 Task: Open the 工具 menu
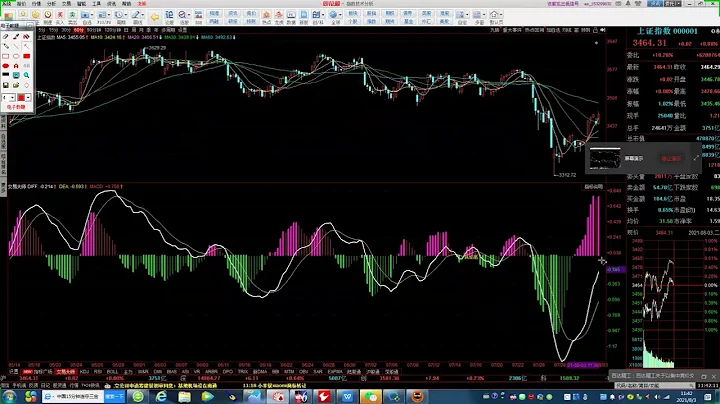coord(96,4)
